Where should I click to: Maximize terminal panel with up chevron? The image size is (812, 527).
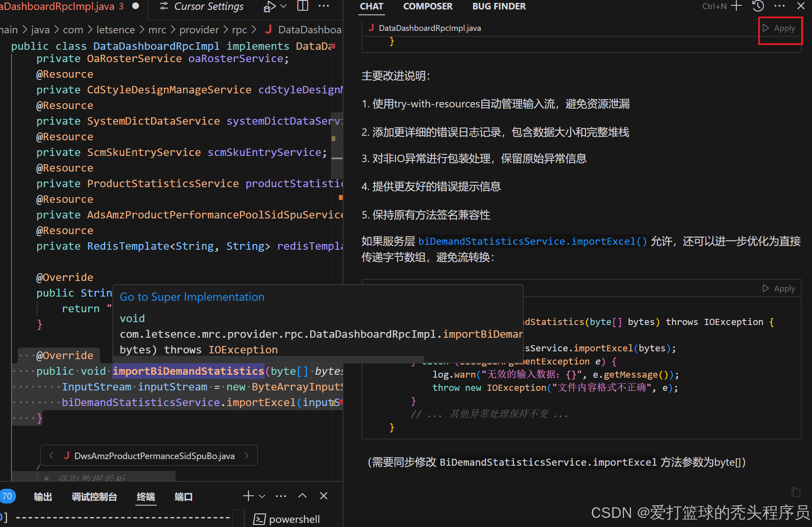pyautogui.click(x=302, y=496)
